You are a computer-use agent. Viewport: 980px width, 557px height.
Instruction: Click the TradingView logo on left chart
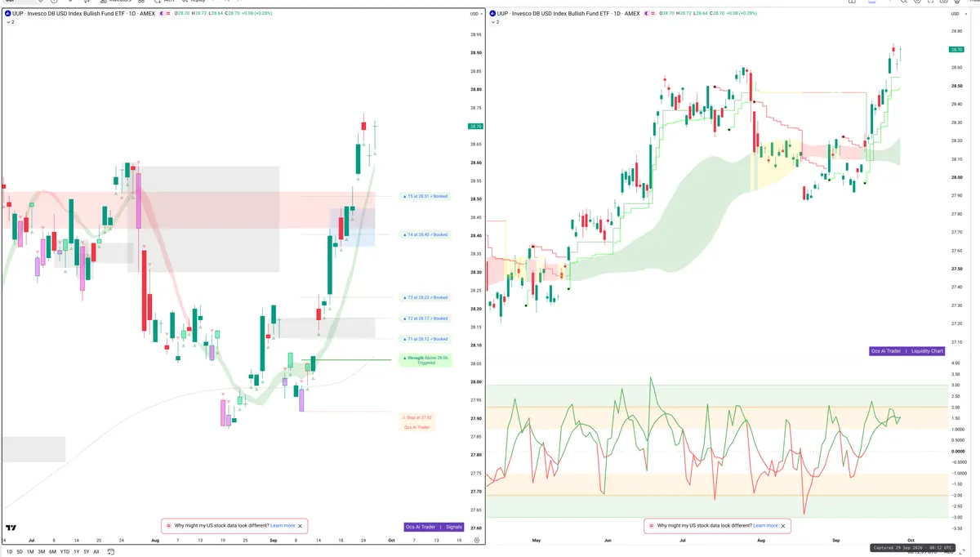pyautogui.click(x=11, y=528)
